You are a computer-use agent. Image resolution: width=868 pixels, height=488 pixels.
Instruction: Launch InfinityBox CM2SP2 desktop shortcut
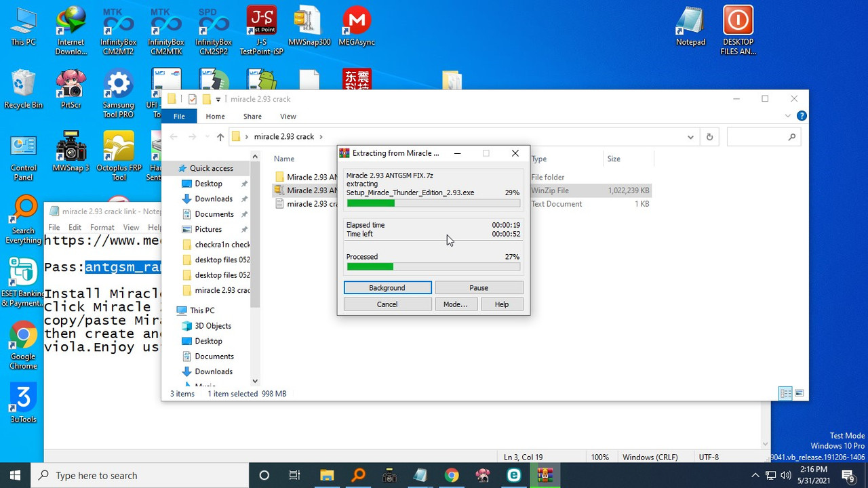pos(214,30)
